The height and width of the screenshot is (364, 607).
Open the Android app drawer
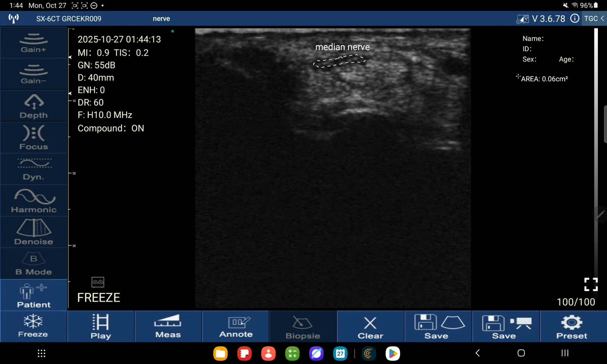(42, 353)
